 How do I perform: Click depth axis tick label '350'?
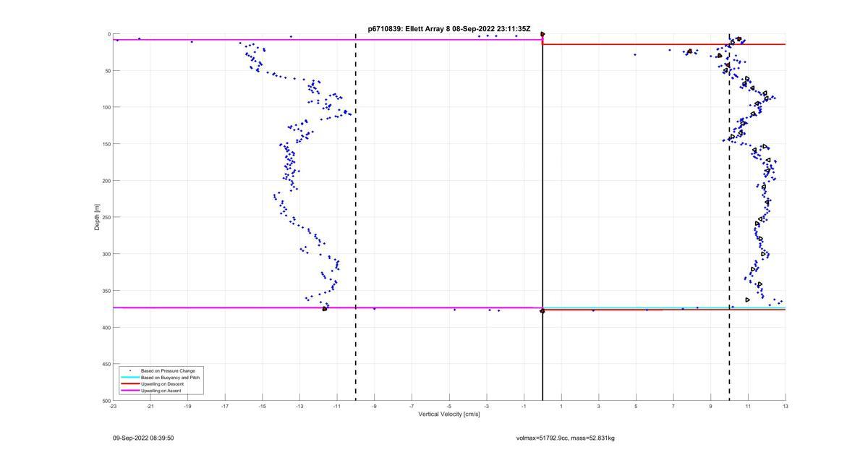106,291
